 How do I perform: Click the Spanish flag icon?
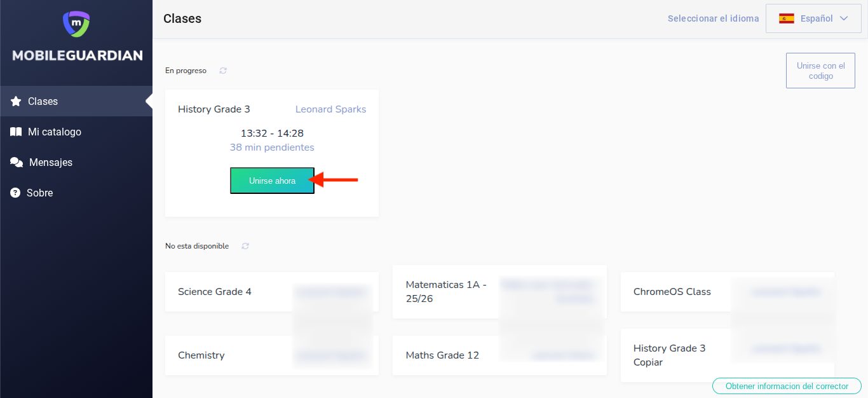[787, 18]
